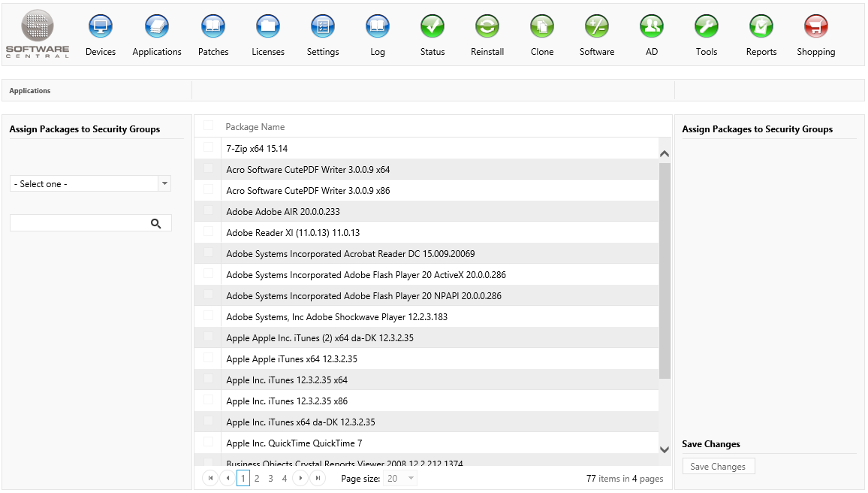Toggle the select-all Package Name header checkbox
Screen dimensions: 868x493
coord(209,126)
